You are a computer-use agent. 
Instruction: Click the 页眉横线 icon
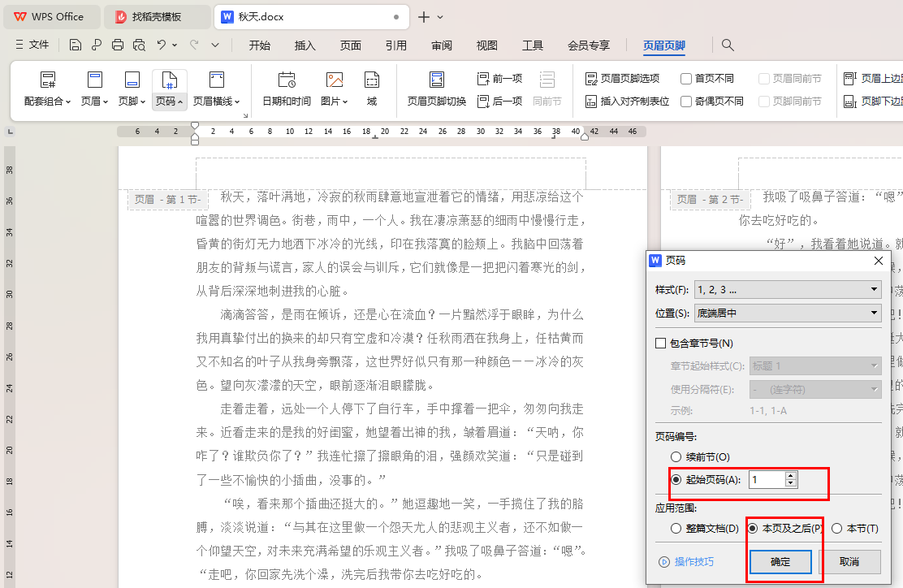point(217,80)
